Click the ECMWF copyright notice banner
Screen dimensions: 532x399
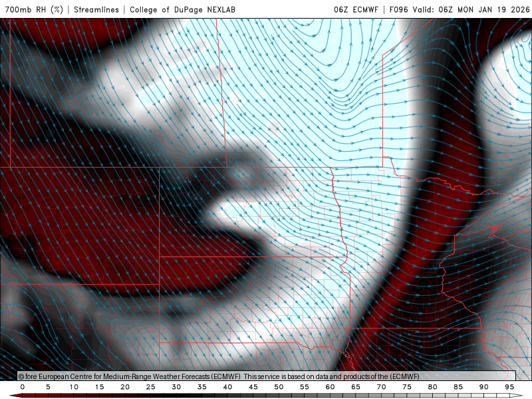point(267,376)
